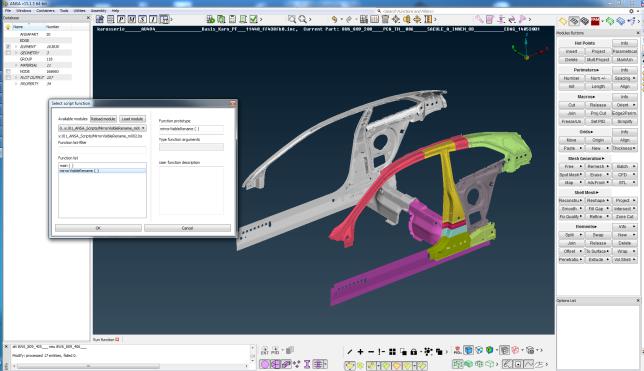
Task: Click Project button under Hot Points
Action: [x=598, y=52]
